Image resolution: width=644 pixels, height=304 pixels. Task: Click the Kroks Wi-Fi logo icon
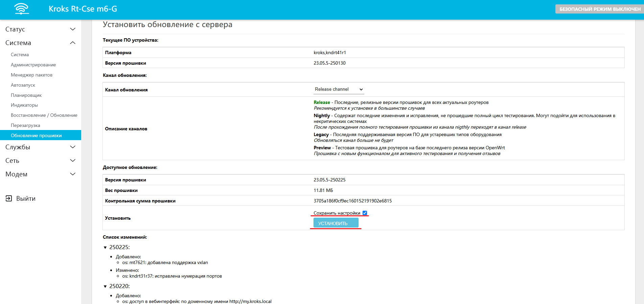click(22, 9)
